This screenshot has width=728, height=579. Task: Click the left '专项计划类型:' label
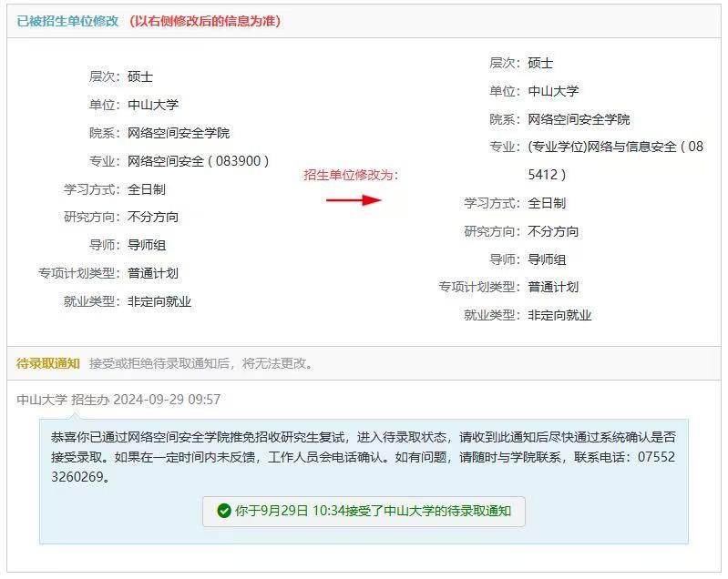point(80,273)
